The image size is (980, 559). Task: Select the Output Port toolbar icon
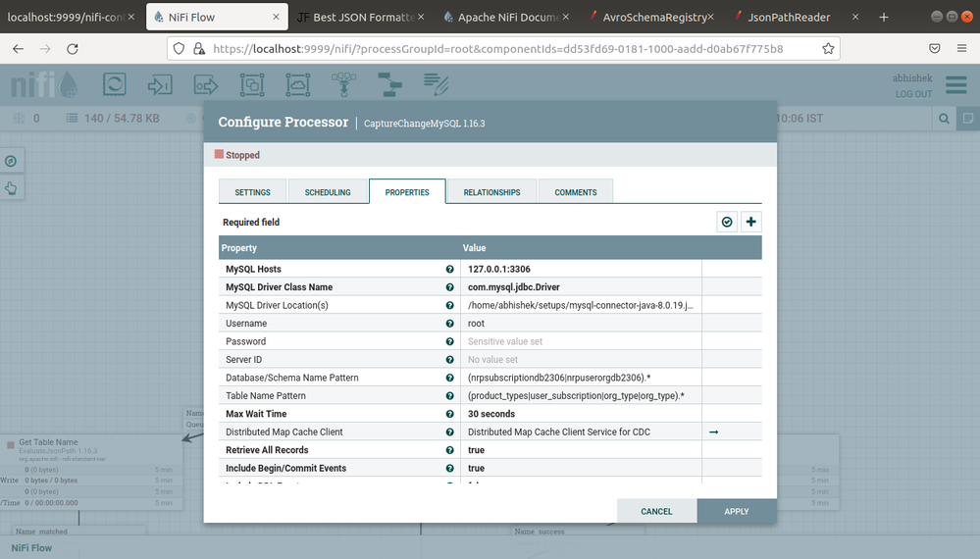coord(206,84)
